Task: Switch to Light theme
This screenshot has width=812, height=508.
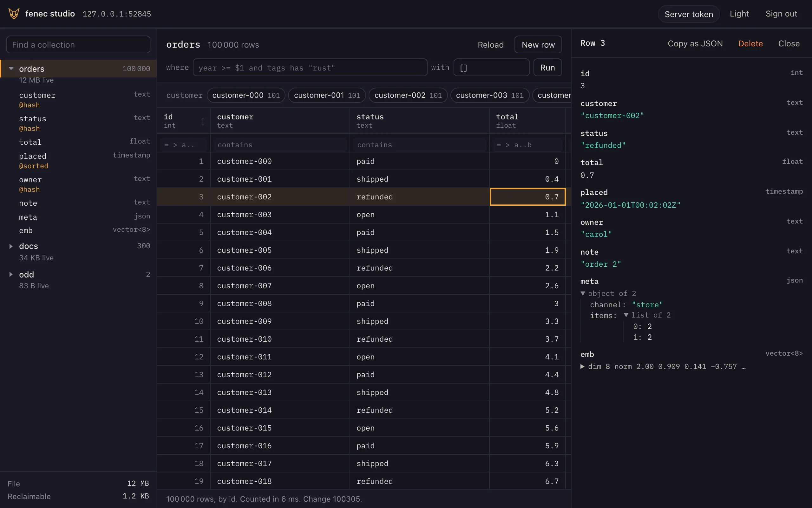Action: tap(739, 14)
